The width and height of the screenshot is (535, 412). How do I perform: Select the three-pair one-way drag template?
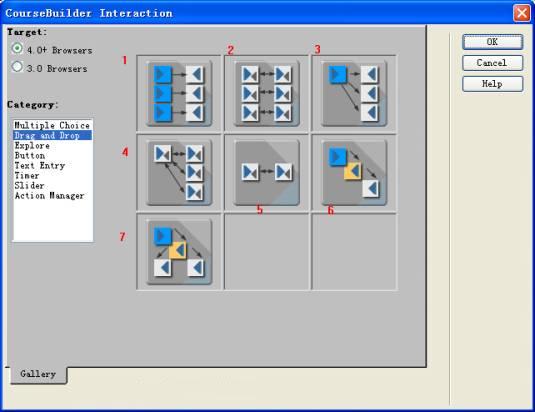(x=179, y=93)
